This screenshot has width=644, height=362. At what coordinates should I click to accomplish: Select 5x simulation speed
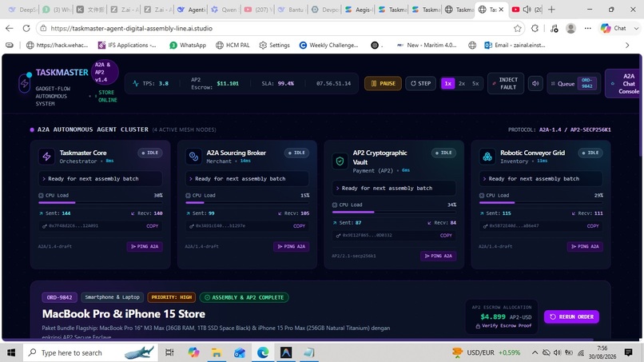tap(475, 83)
